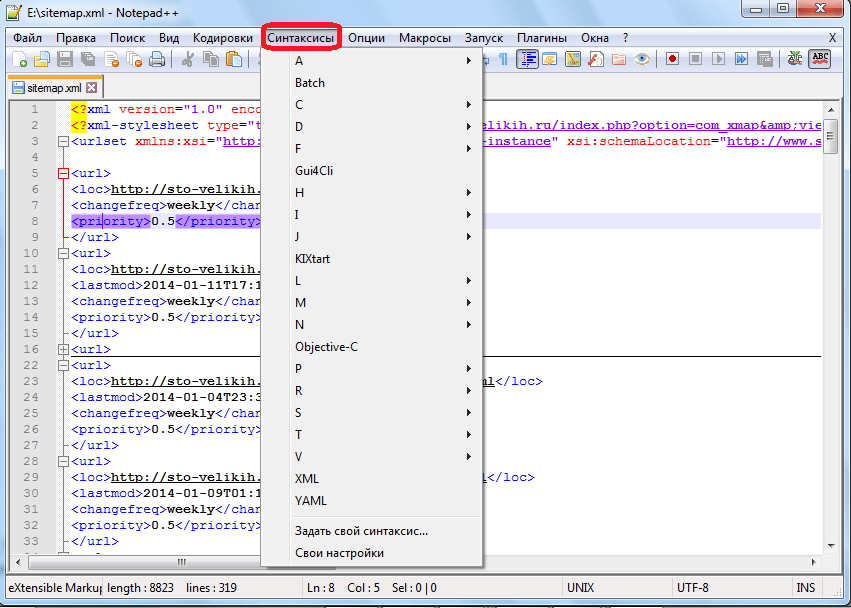The width and height of the screenshot is (851, 608).
Task: Click the Save file floppy icon
Action: click(x=65, y=60)
